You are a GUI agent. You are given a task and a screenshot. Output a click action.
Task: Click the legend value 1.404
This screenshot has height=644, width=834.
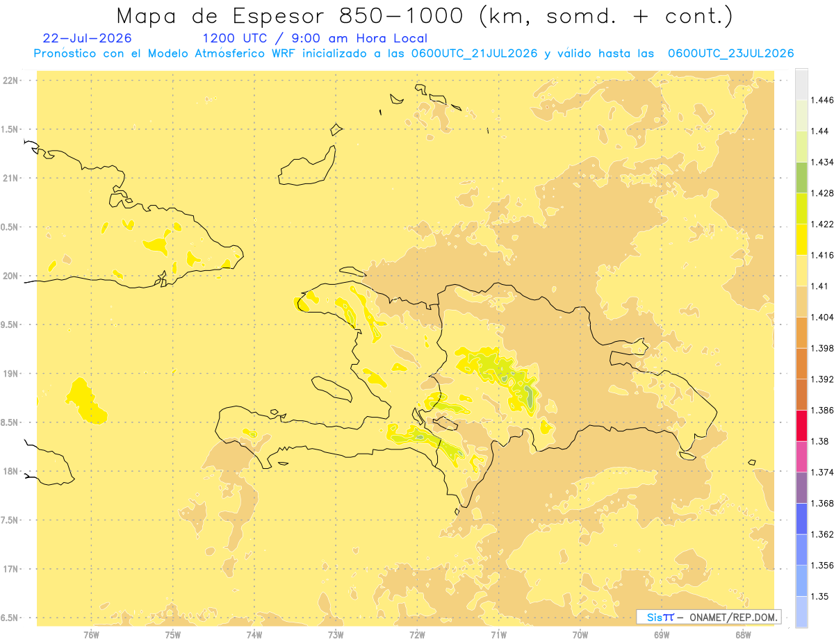(822, 317)
